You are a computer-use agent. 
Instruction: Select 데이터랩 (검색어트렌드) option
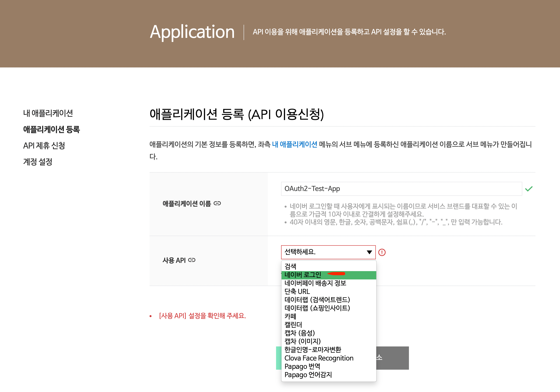(x=317, y=300)
